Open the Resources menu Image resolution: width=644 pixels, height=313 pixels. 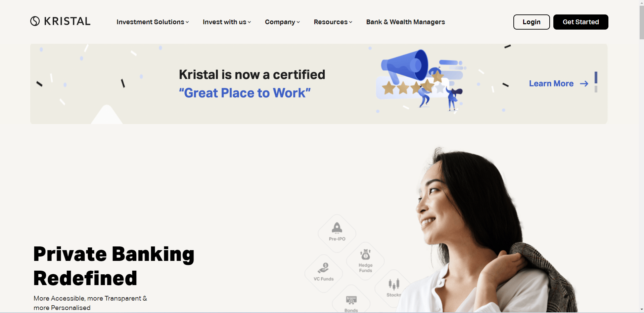tap(333, 22)
